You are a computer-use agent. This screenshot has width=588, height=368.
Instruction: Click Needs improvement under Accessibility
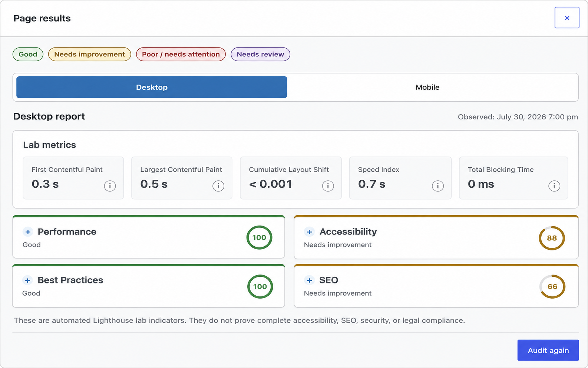(x=338, y=245)
